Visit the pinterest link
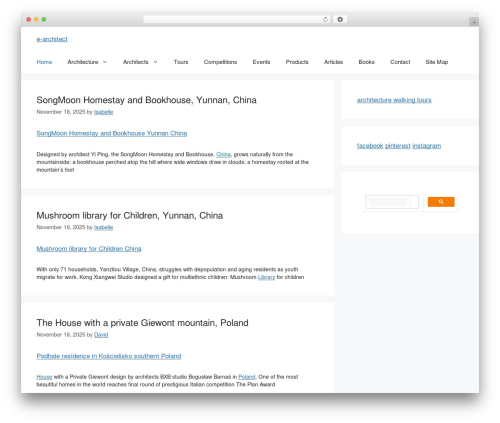Viewport: 500px width, 423px height. [398, 146]
